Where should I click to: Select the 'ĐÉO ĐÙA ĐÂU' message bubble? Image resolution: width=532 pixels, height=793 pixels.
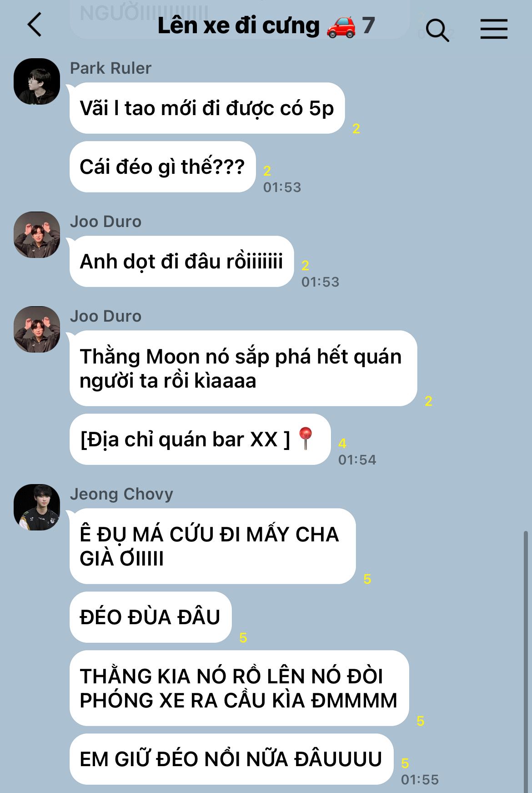tap(151, 617)
